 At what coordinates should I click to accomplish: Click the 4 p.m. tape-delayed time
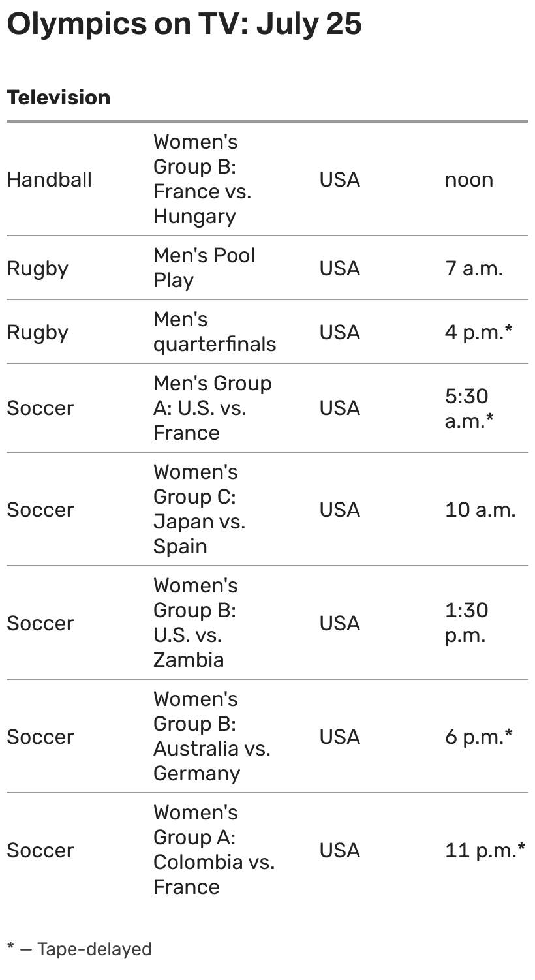pos(478,332)
